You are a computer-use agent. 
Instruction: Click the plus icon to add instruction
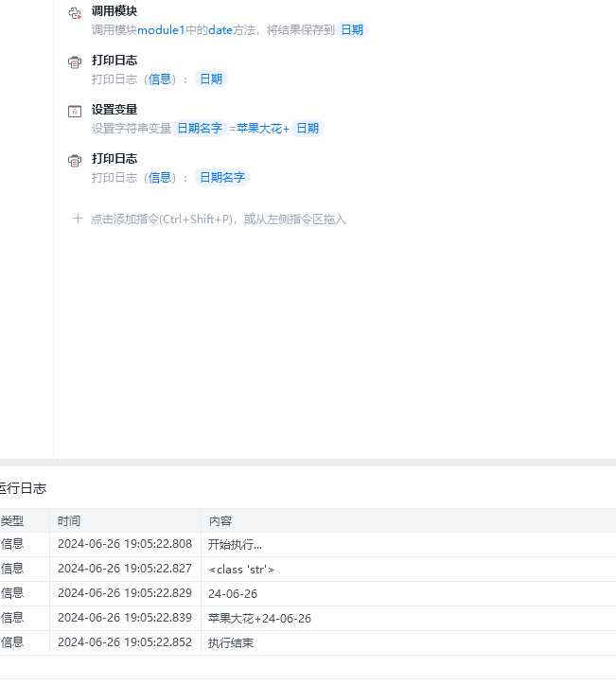(78, 219)
